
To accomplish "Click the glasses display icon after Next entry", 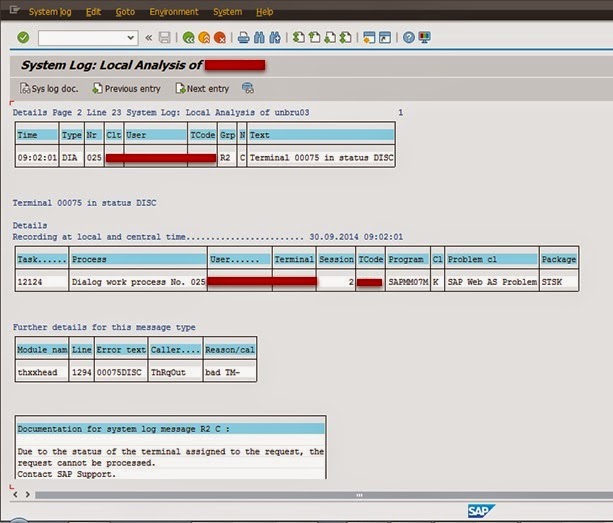I will pos(248,88).
